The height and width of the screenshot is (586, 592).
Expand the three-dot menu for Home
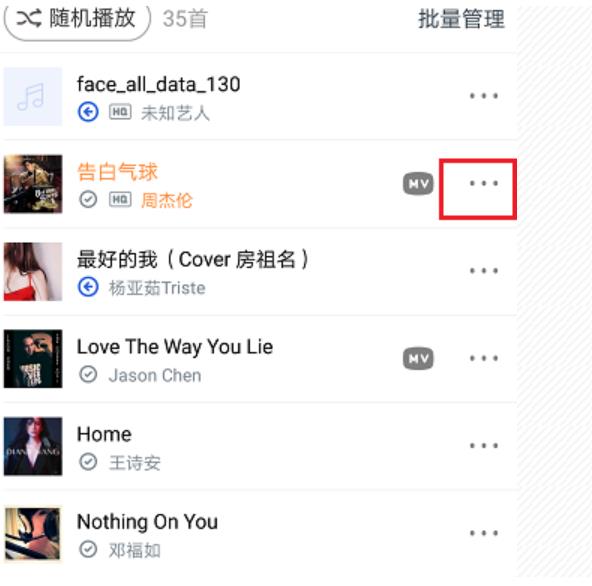coord(484,446)
